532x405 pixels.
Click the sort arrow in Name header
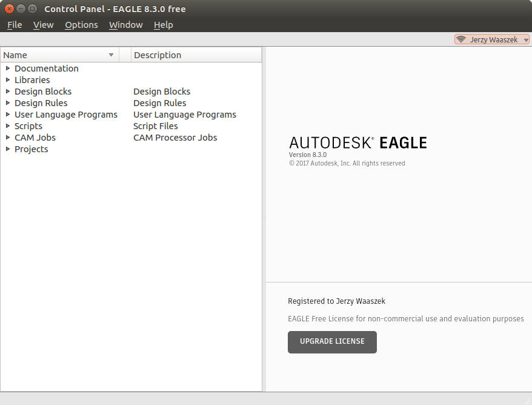[x=111, y=55]
